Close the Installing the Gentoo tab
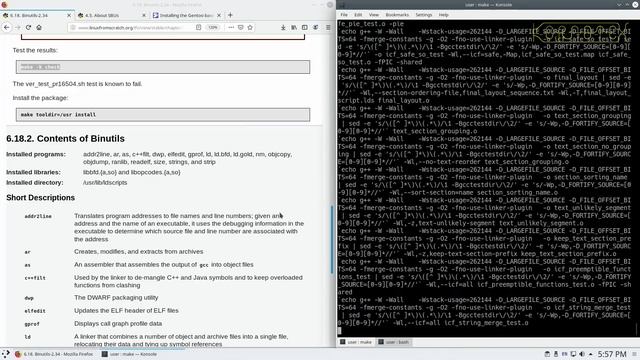This screenshot has height=360, width=640. pos(219,15)
